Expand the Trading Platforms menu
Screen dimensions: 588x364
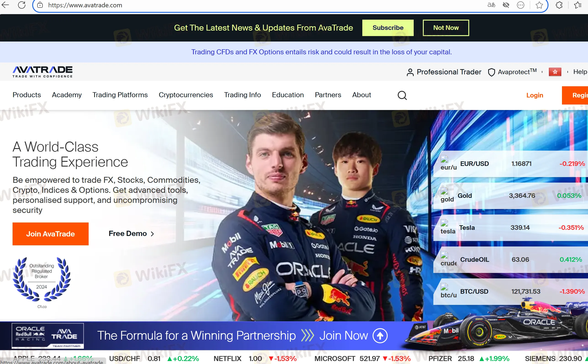120,95
